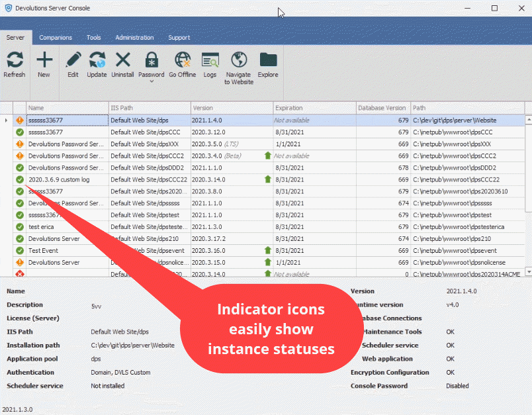
Task: Open the Explore folder icon
Action: click(268, 60)
